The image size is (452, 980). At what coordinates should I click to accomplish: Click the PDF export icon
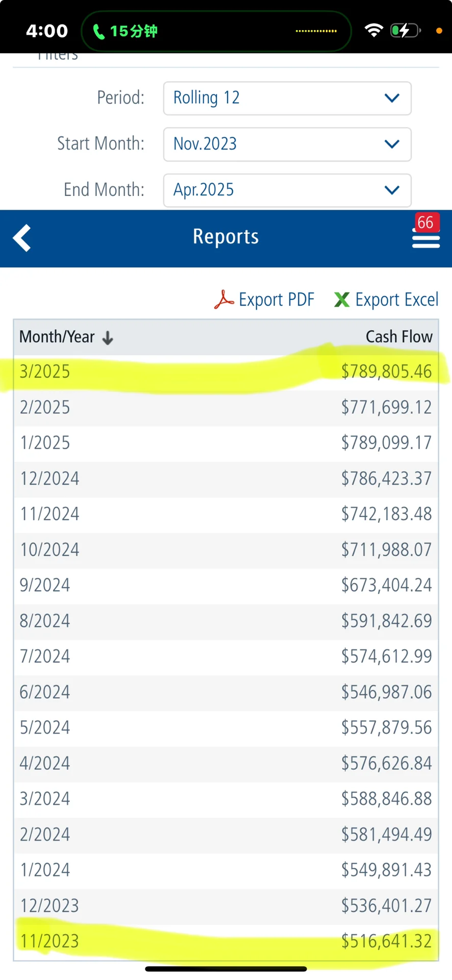pos(223,300)
